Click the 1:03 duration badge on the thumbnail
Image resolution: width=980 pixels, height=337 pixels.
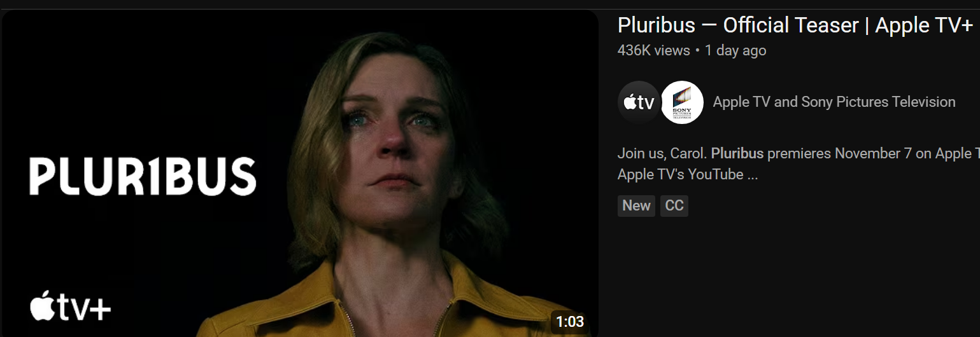click(570, 322)
